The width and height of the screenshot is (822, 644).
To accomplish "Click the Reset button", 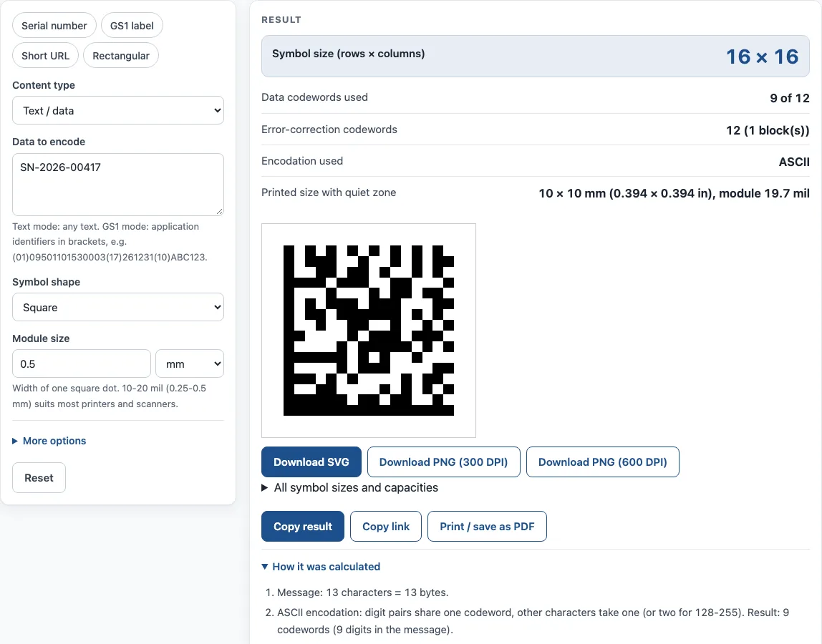I will (x=39, y=478).
